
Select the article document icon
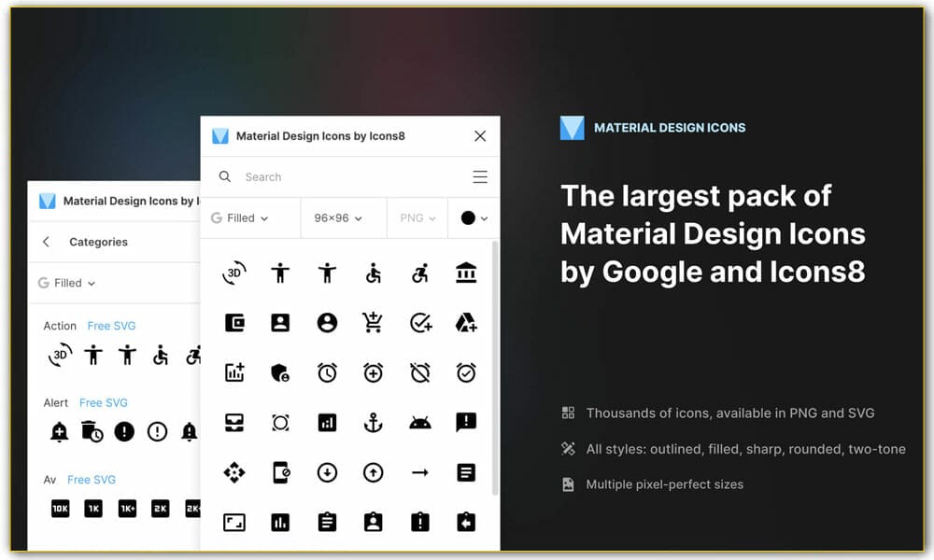point(466,472)
